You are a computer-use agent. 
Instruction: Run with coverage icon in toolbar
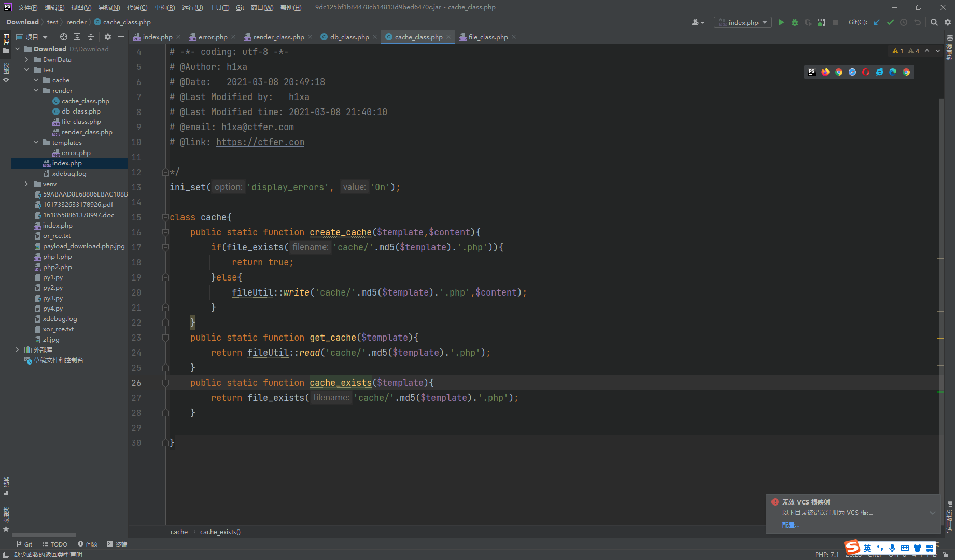coord(808,22)
